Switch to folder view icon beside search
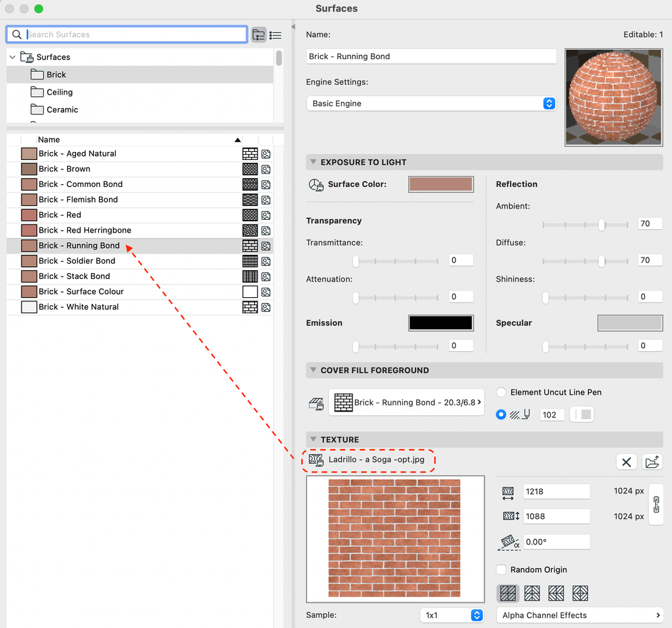The height and width of the screenshot is (628, 672). click(x=259, y=35)
